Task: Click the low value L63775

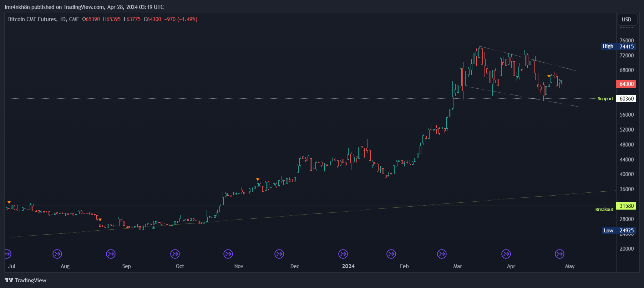Action: point(132,19)
